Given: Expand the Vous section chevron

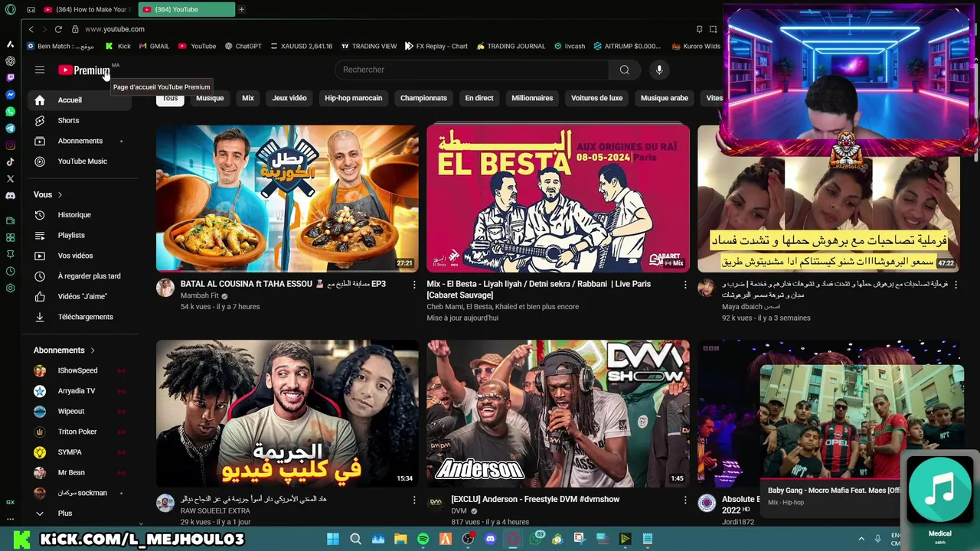Looking at the screenshot, I should pyautogui.click(x=60, y=194).
